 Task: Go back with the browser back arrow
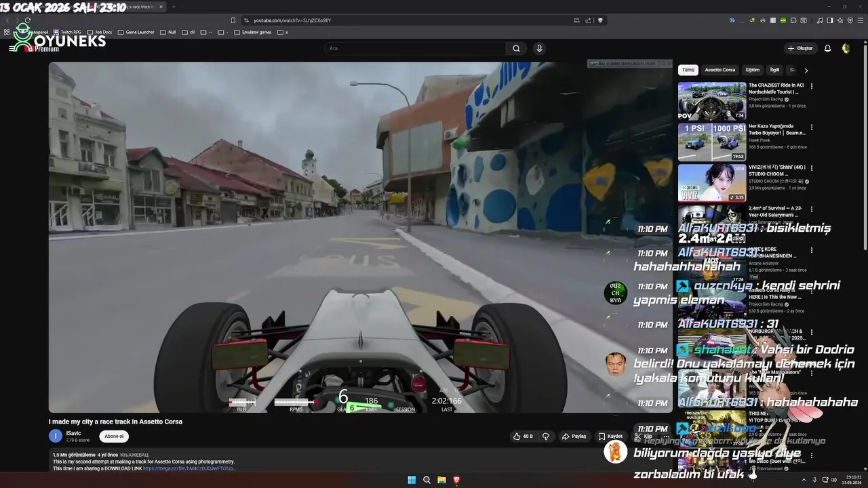[x=7, y=20]
